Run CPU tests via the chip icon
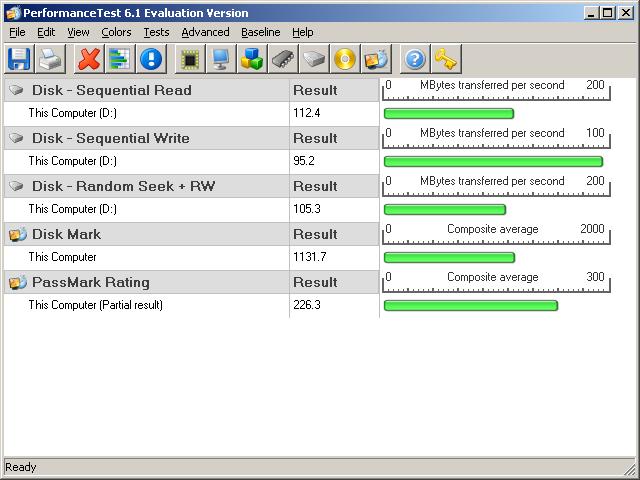The width and height of the screenshot is (640, 480). pyautogui.click(x=190, y=60)
